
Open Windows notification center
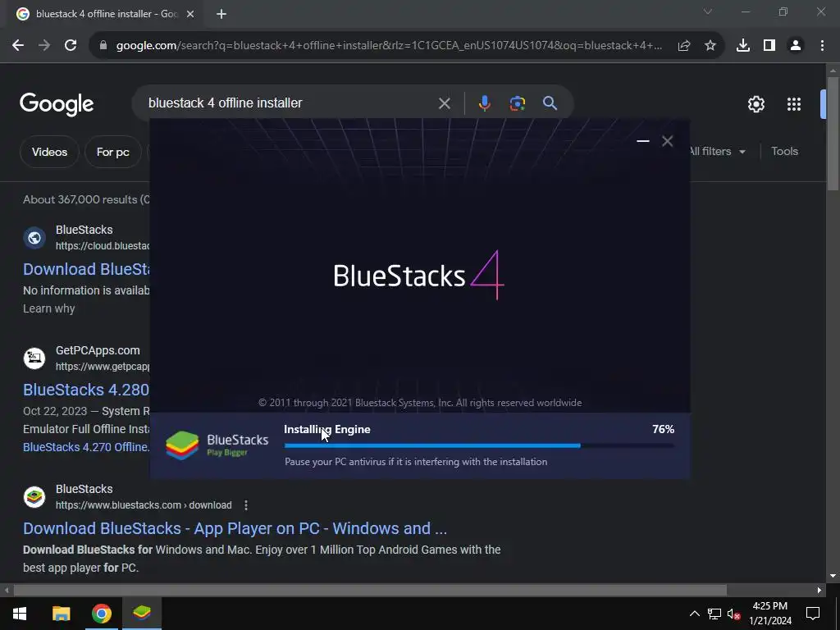click(813, 614)
